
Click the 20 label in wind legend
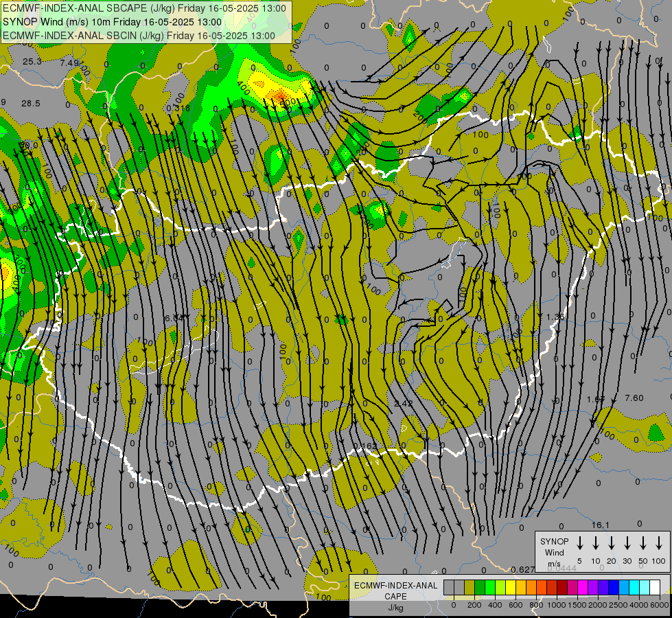(611, 561)
